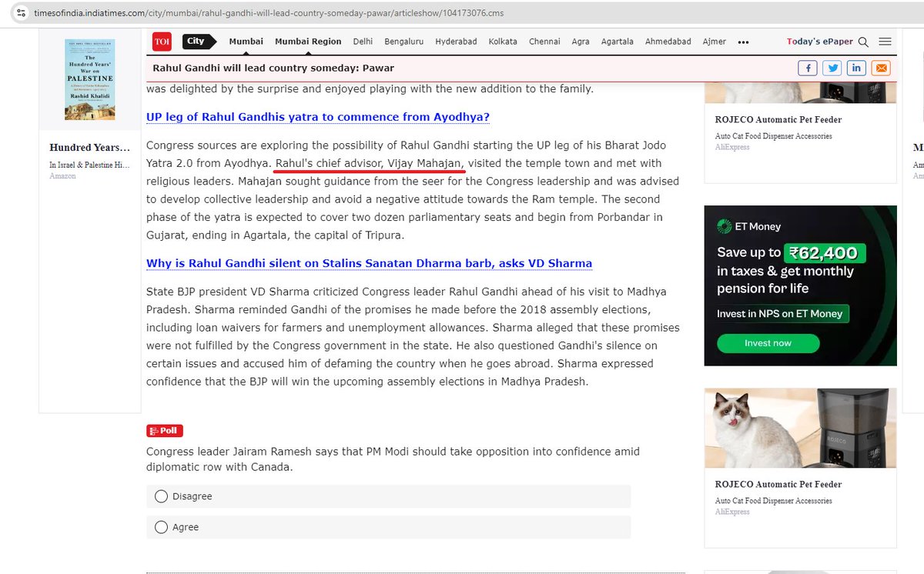Click the poll question about Jairam Ramesh
The width and height of the screenshot is (924, 574).
(393, 459)
